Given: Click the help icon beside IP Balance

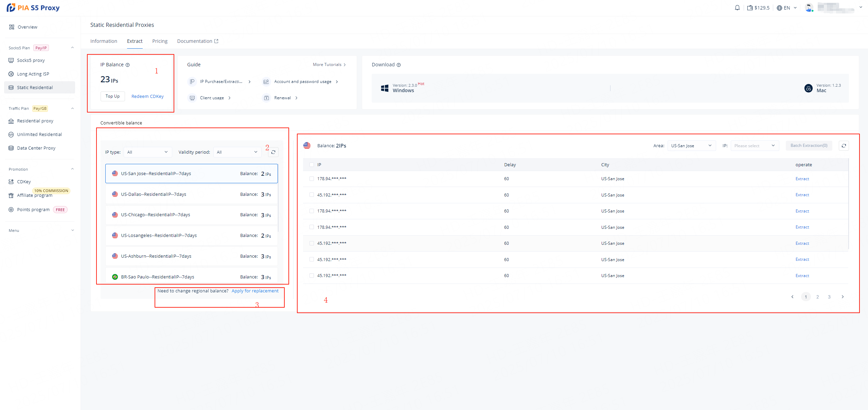Looking at the screenshot, I should (x=128, y=65).
